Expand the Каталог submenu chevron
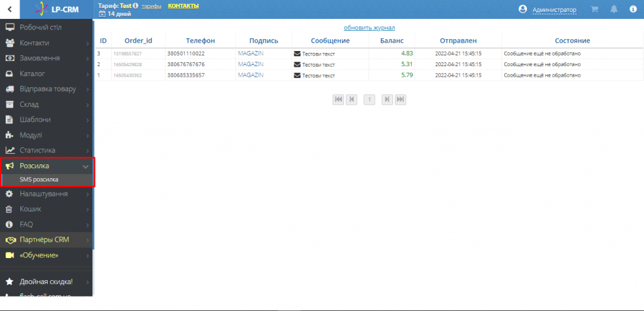Screen dimensions: 644x311 coord(87,74)
